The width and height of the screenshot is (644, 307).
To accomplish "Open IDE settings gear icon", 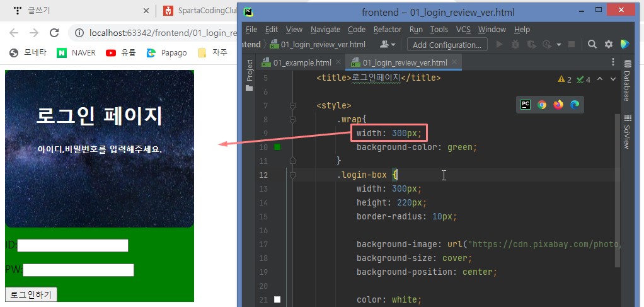I will click(609, 44).
